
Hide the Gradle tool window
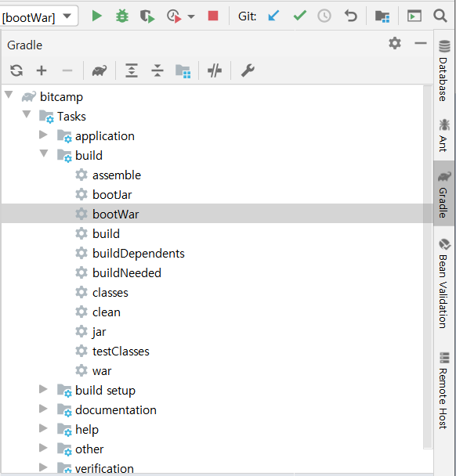[x=421, y=43]
